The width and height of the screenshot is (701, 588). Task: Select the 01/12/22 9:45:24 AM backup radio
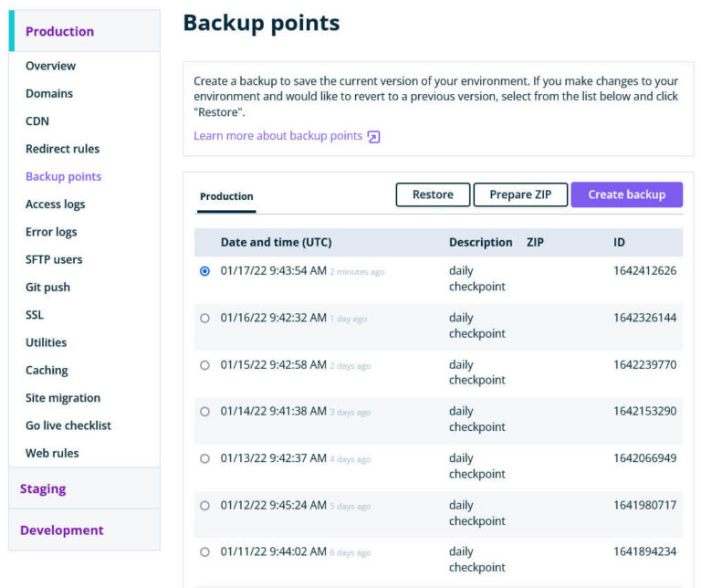click(204, 505)
